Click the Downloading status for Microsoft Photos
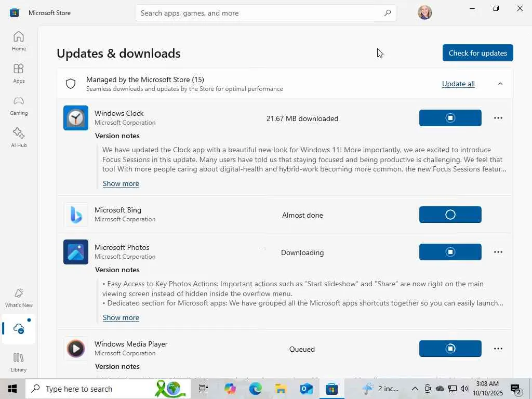532x399 pixels. point(302,252)
